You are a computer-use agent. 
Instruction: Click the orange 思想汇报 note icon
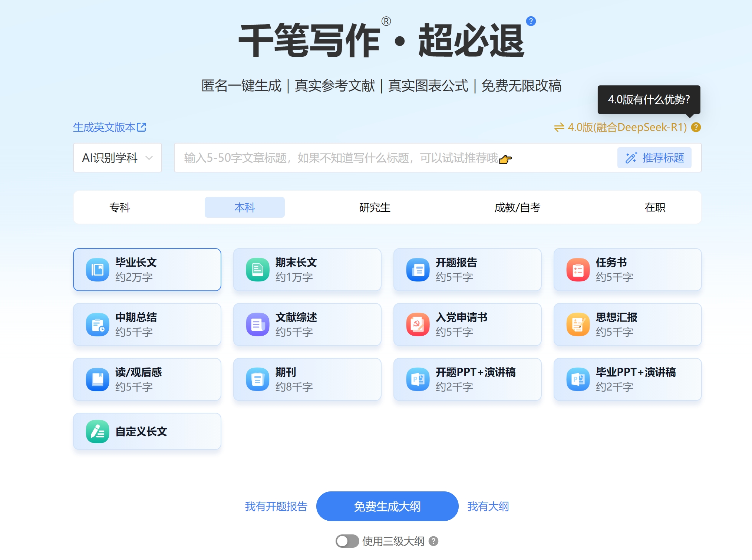pyautogui.click(x=578, y=325)
